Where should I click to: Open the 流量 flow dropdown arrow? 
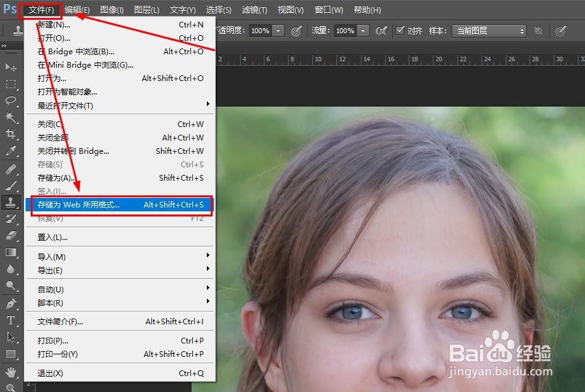[363, 31]
